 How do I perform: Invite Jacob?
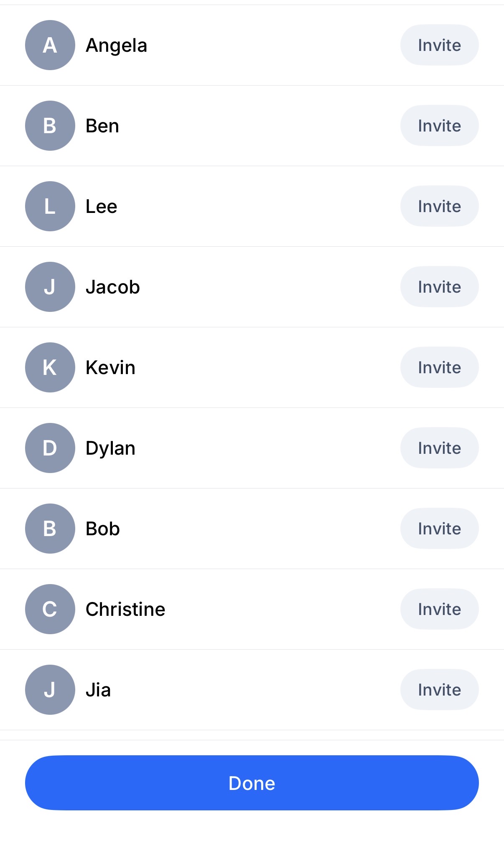click(x=439, y=287)
